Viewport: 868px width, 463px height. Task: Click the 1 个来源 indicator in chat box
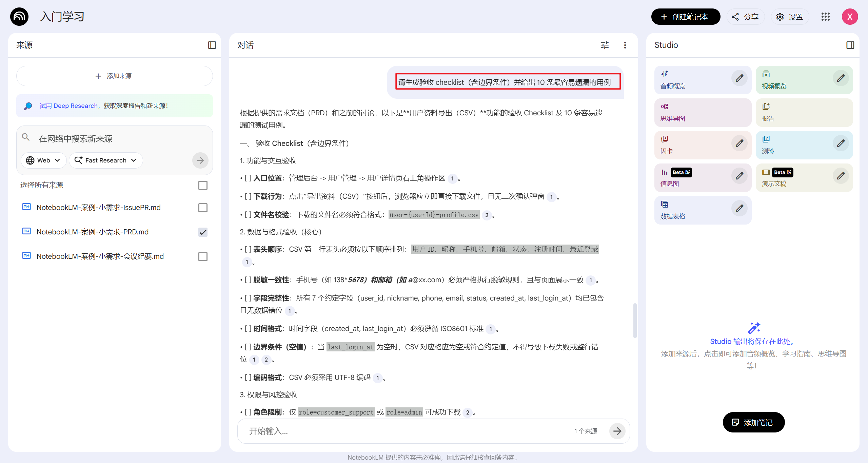(586, 431)
